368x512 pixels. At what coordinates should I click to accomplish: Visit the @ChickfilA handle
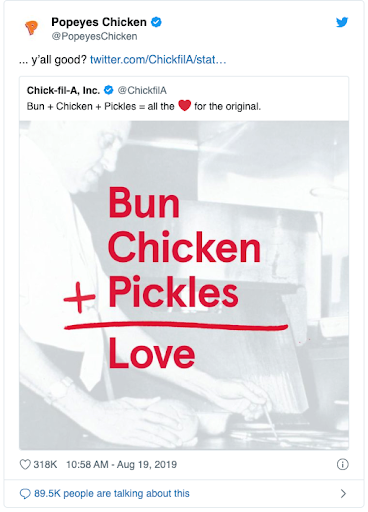click(x=142, y=90)
